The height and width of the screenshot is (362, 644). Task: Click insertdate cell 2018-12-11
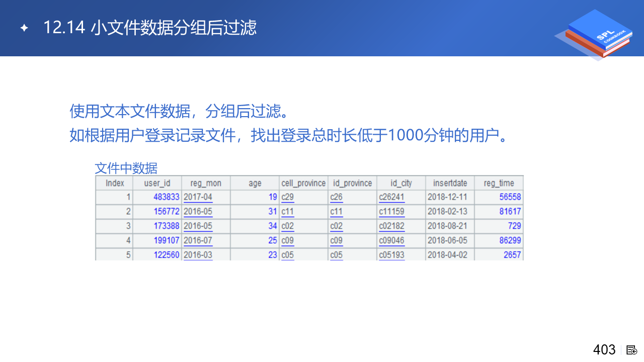450,197
